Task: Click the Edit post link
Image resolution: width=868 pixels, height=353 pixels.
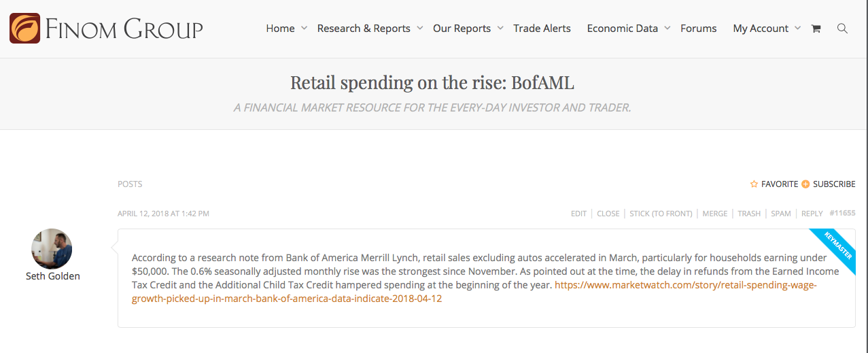Action: 578,214
